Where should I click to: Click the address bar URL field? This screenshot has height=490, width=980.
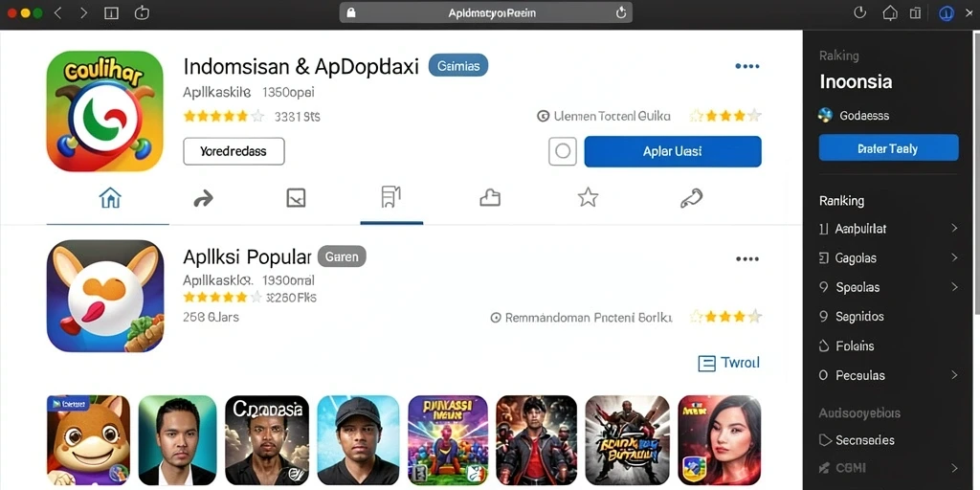point(485,12)
